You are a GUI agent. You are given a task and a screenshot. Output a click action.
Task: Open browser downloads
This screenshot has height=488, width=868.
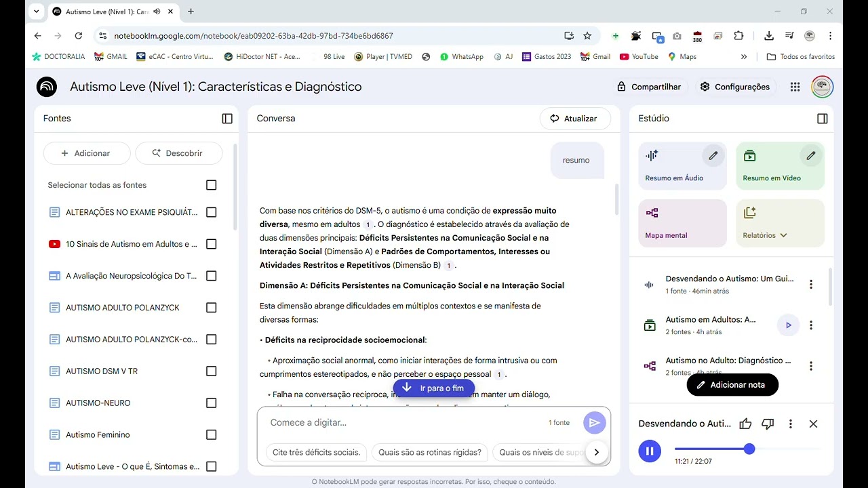(x=768, y=36)
